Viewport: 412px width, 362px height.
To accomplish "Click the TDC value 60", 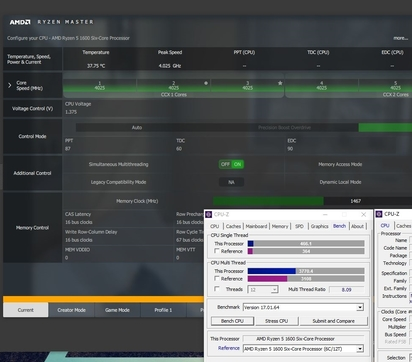I will pyautogui.click(x=179, y=149).
